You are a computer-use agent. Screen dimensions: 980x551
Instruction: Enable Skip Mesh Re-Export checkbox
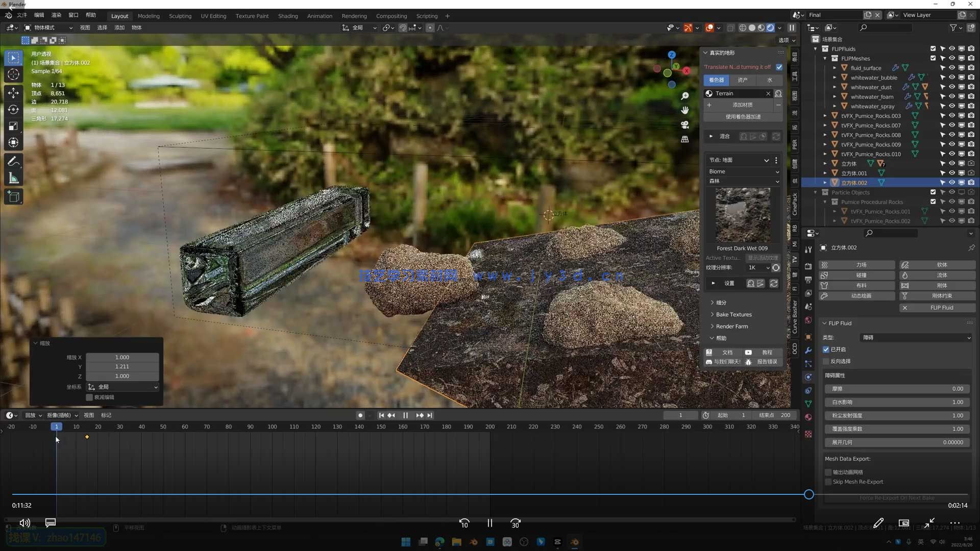coord(828,482)
